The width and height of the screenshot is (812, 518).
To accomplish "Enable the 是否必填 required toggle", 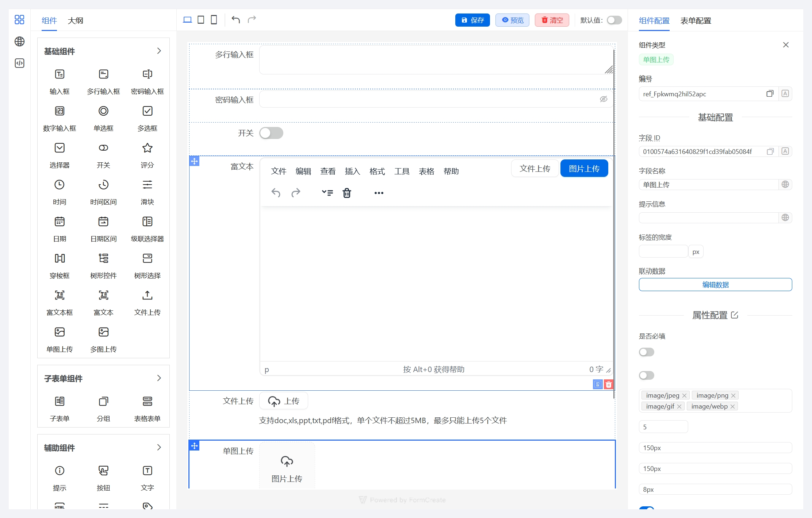I will point(646,352).
